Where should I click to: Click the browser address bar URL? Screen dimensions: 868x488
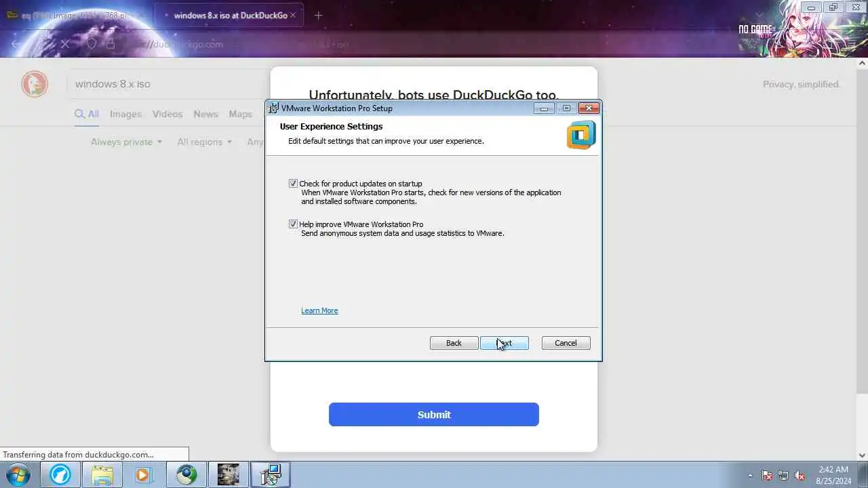pyautogui.click(x=237, y=44)
